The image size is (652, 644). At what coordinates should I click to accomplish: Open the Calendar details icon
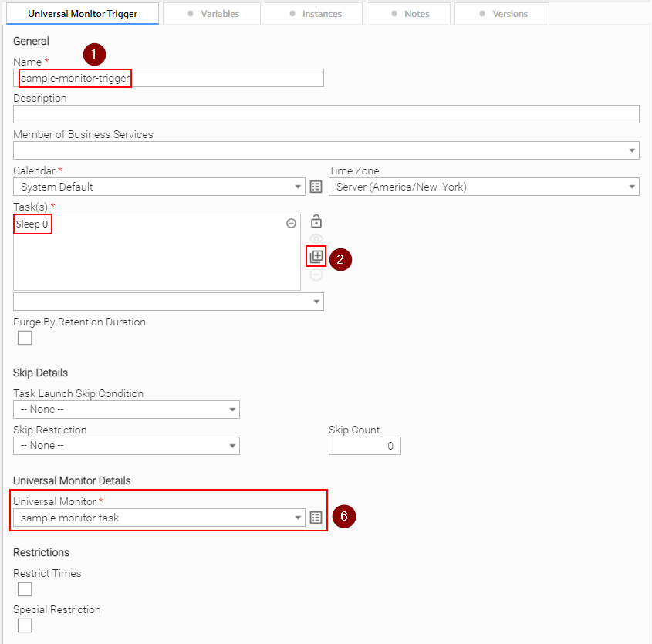(316, 187)
